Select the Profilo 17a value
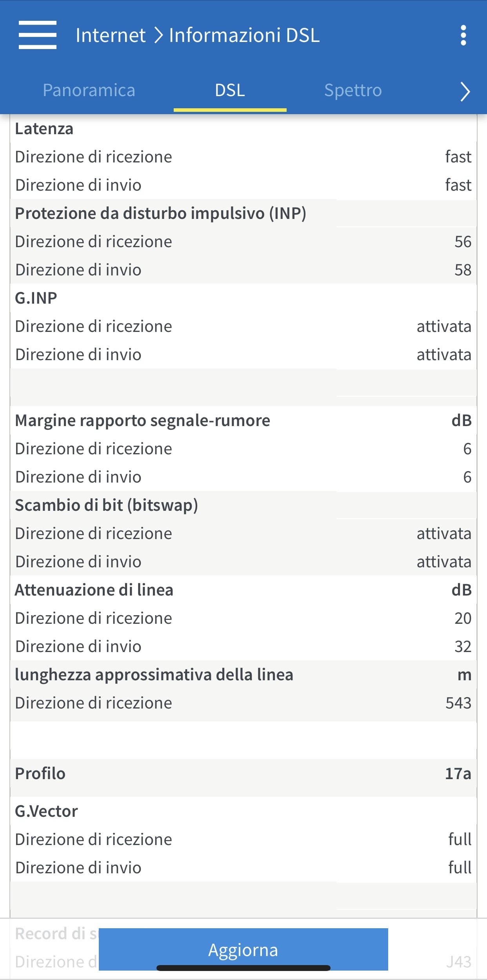Viewport: 487px width, 980px height. point(458,774)
